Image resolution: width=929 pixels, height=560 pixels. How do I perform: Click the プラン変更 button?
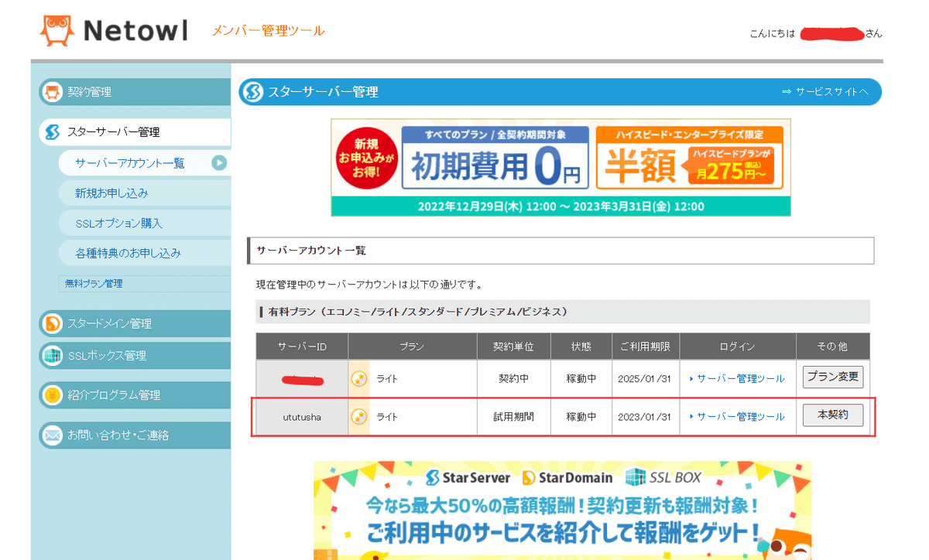(832, 377)
